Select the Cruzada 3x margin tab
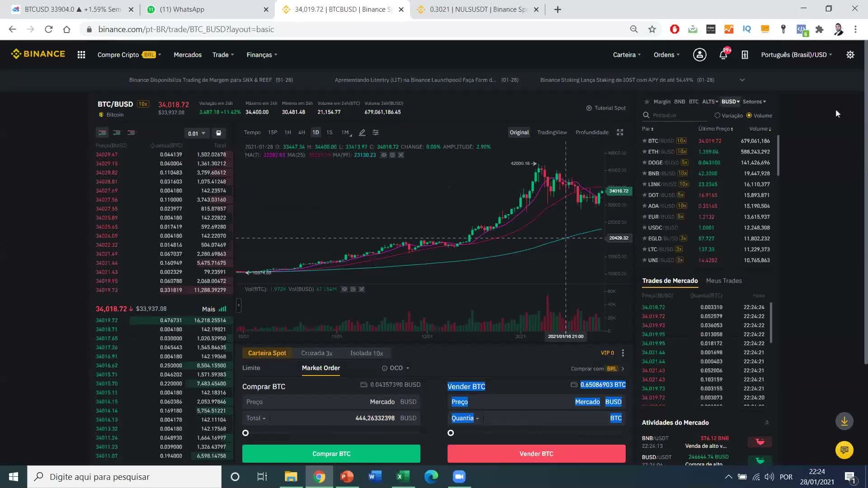 (x=316, y=353)
